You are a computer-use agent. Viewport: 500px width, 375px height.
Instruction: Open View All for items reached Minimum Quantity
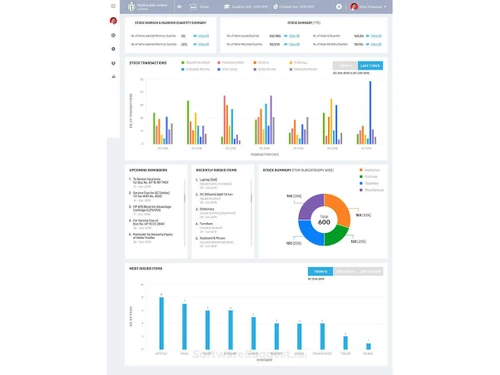click(x=204, y=36)
